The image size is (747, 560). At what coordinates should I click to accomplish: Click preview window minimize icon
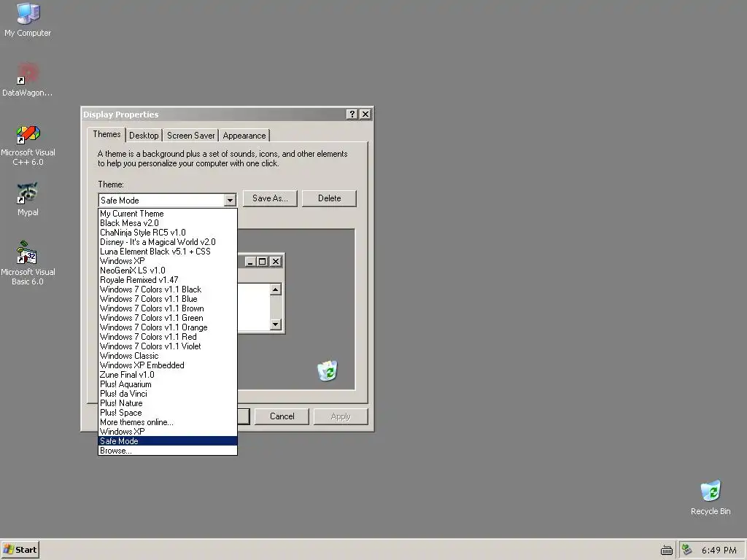coord(251,262)
